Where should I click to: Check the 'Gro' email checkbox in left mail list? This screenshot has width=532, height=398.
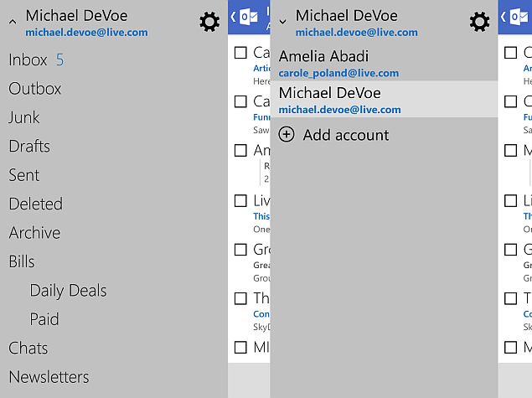(x=240, y=250)
